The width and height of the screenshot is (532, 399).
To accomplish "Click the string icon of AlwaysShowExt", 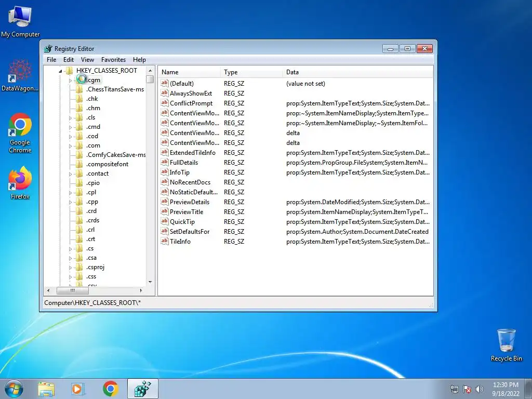I will tap(165, 93).
